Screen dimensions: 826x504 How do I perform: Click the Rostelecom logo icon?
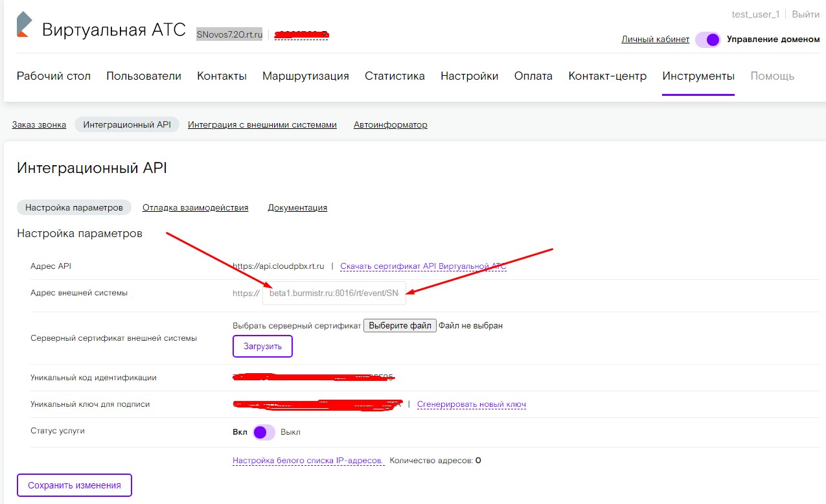(x=23, y=25)
